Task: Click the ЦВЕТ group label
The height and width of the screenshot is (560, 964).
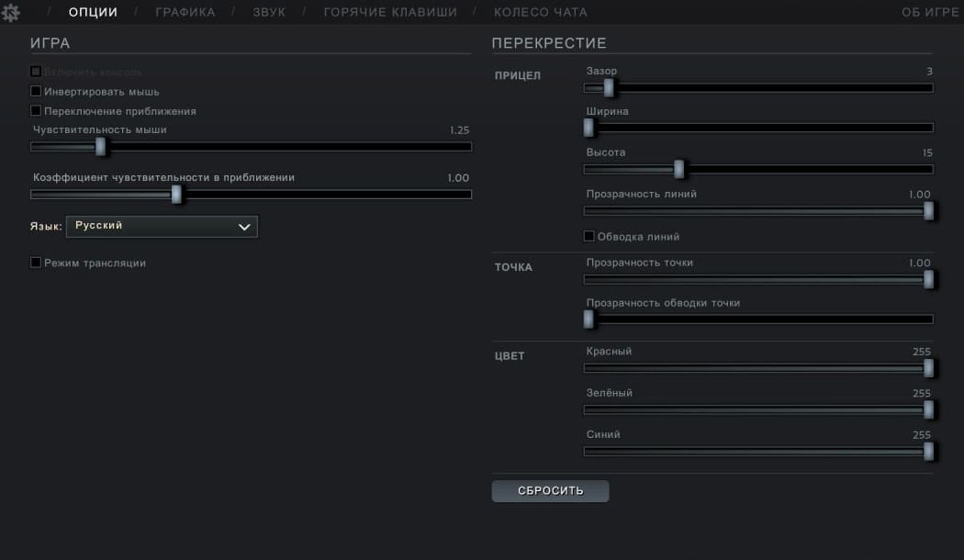Action: pos(510,356)
